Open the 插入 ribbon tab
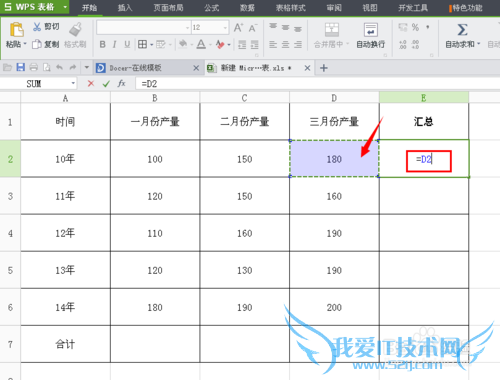This screenshot has width=500, height=380. click(x=125, y=8)
